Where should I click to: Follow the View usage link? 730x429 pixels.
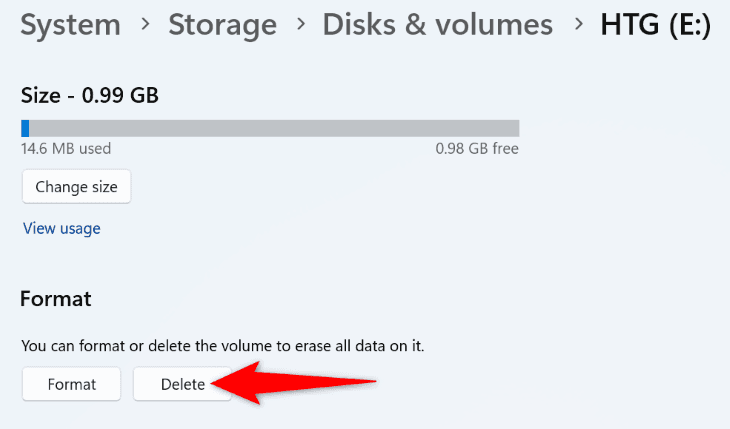coord(61,228)
